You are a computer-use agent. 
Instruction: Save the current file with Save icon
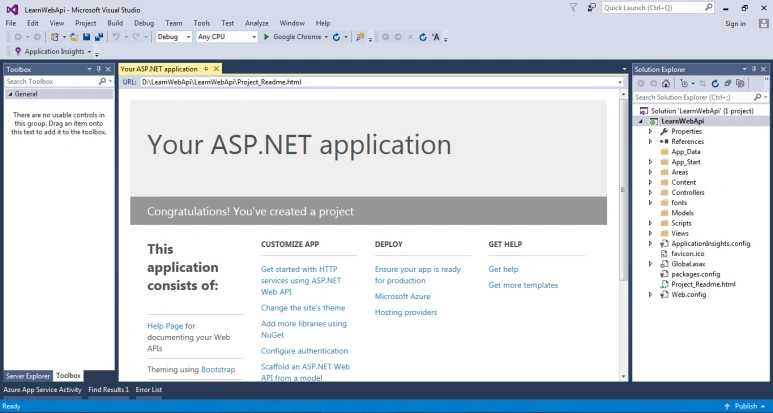86,37
